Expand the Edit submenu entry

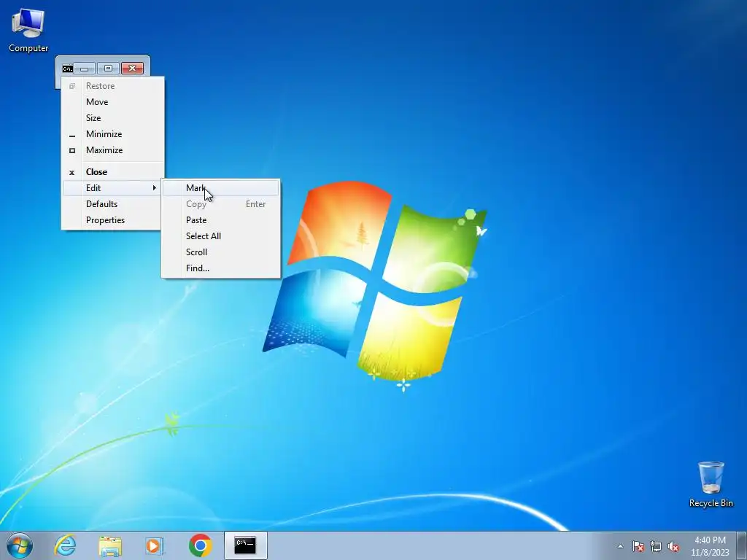pos(113,188)
